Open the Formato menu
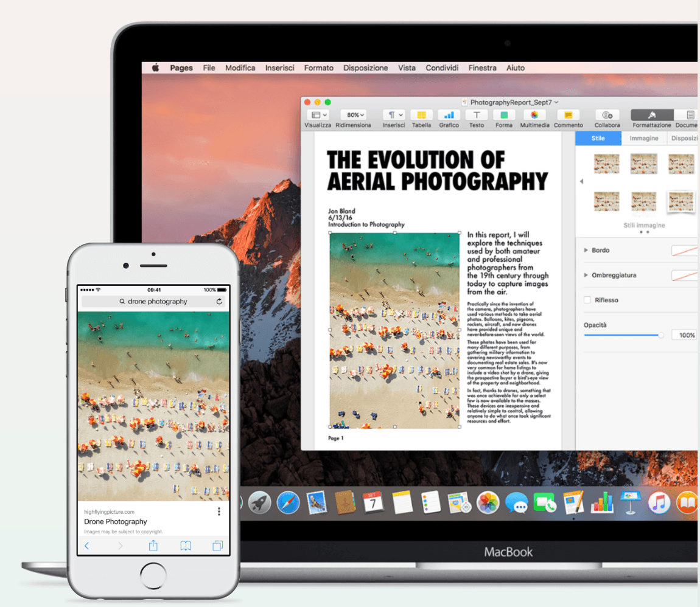Viewport: 700px width, 607px height. click(319, 68)
